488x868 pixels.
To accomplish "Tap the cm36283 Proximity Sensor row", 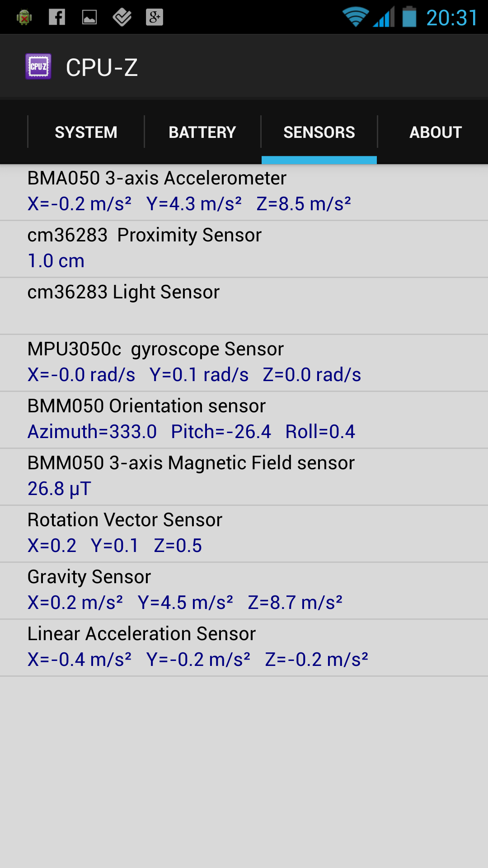I will 244,249.
